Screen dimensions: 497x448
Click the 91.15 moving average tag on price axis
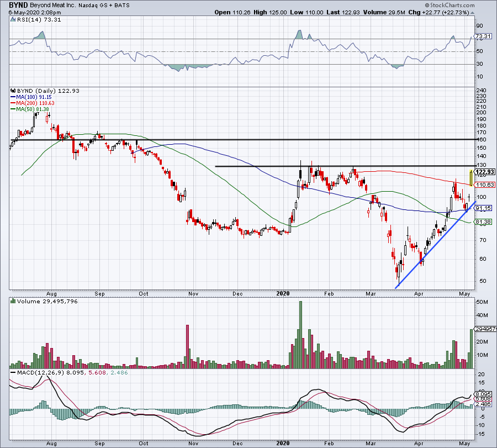click(x=483, y=208)
